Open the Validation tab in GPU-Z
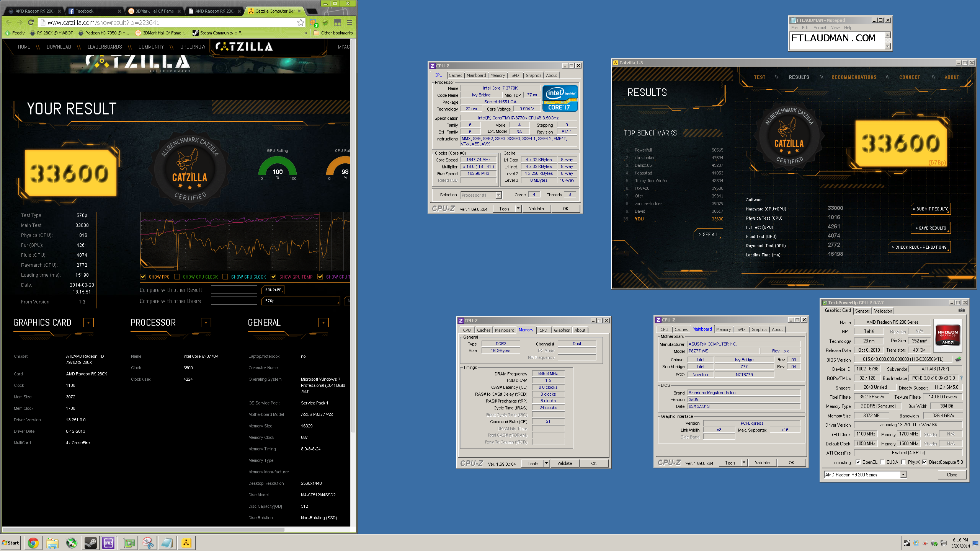980x551 pixels. pos(883,311)
